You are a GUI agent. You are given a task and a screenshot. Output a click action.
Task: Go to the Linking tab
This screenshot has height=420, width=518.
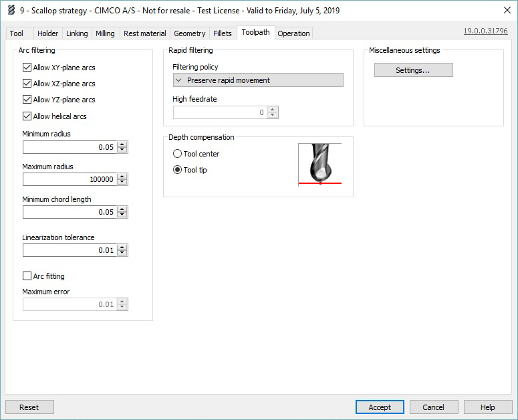(x=77, y=33)
